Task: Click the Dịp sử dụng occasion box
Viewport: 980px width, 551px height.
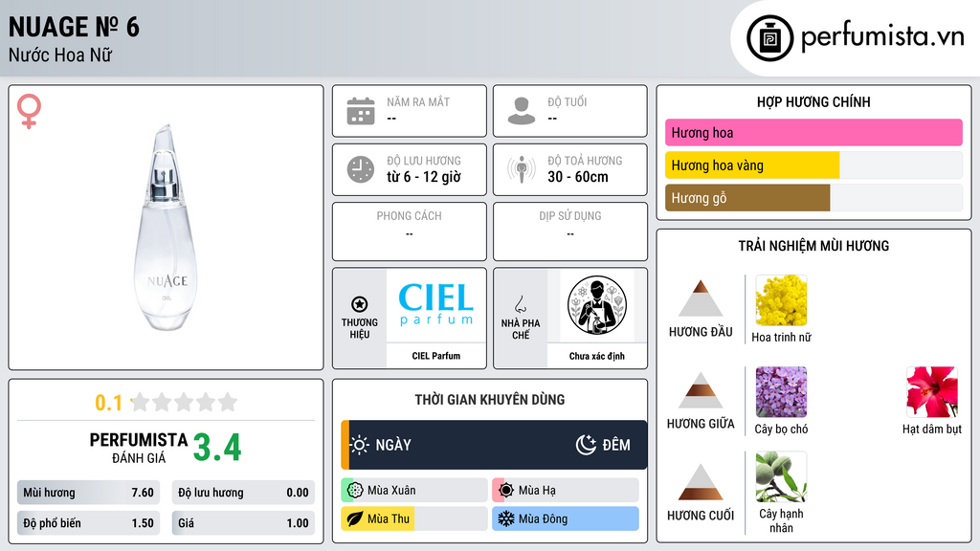Action: pos(570,231)
